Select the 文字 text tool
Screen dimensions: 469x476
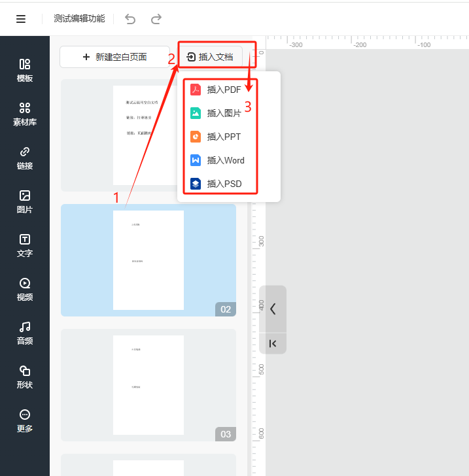[x=25, y=246]
